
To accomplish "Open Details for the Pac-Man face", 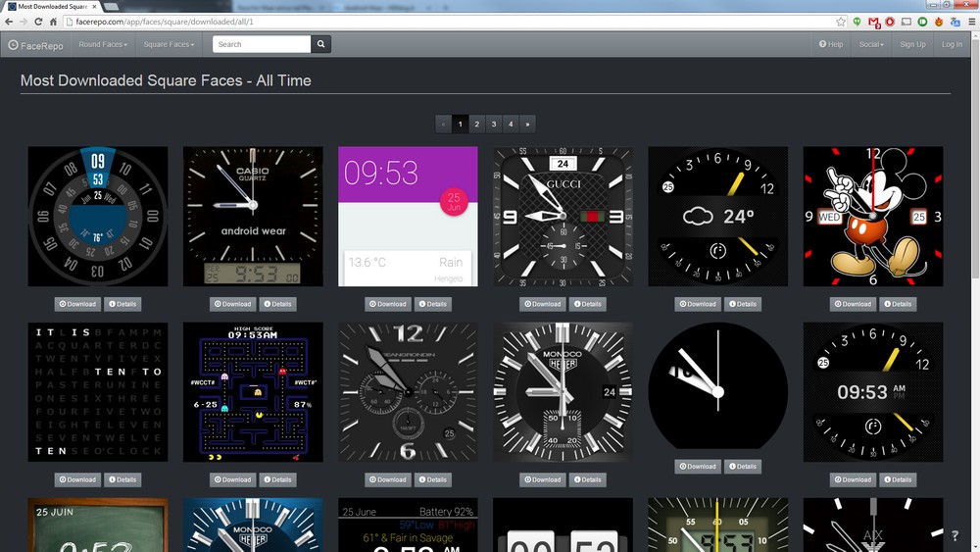I will pyautogui.click(x=278, y=479).
